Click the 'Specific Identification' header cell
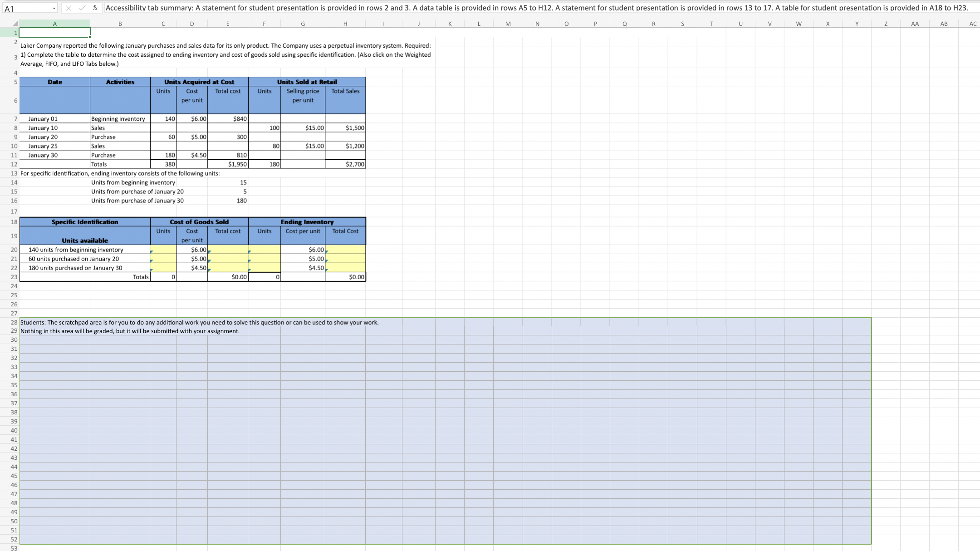 click(x=85, y=222)
